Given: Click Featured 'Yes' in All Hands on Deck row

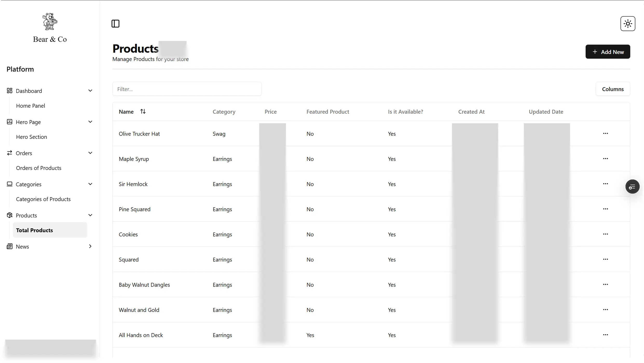Looking at the screenshot, I should coord(310,335).
